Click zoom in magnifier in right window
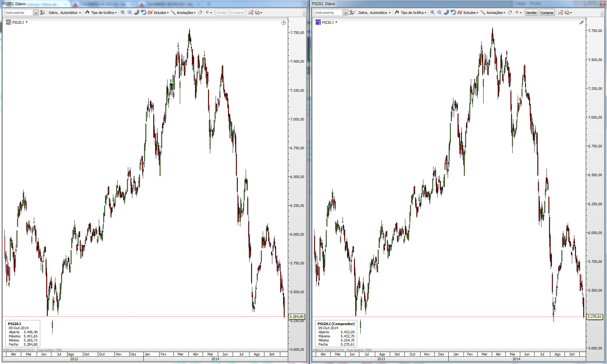607x364 pixels. click(x=433, y=13)
